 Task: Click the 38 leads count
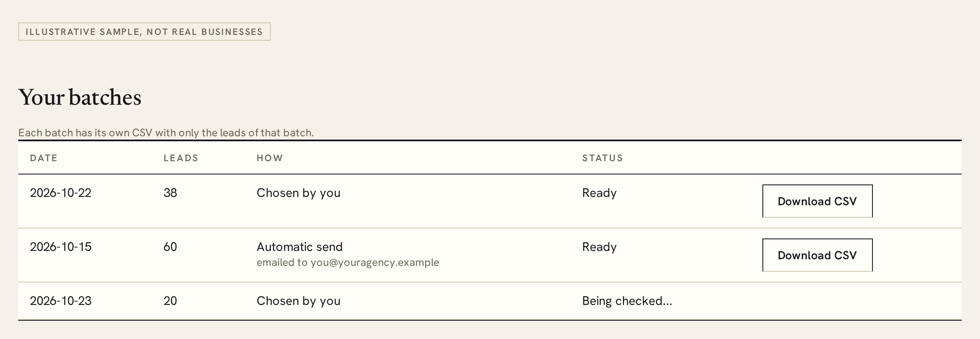click(170, 193)
